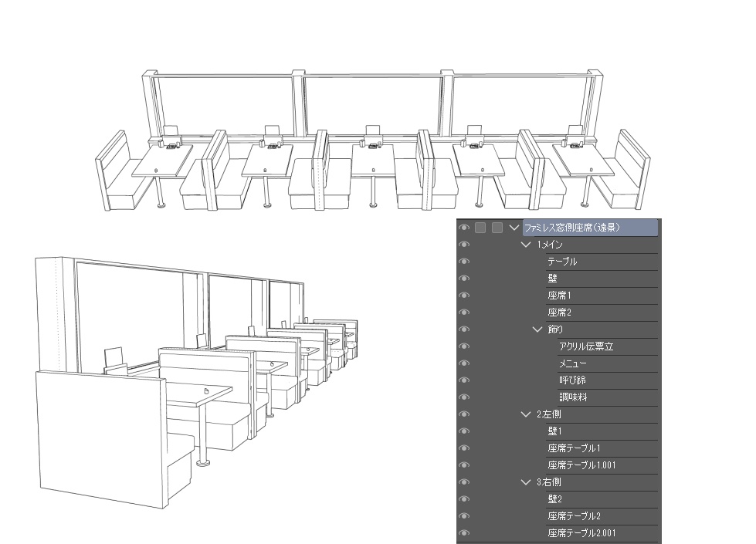The height and width of the screenshot is (544, 756).
Task: Click the eye icon beside 座席2
Action: (x=463, y=313)
